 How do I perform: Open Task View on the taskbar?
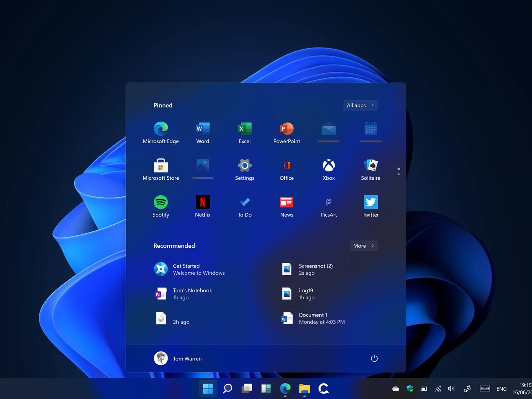pyautogui.click(x=247, y=388)
